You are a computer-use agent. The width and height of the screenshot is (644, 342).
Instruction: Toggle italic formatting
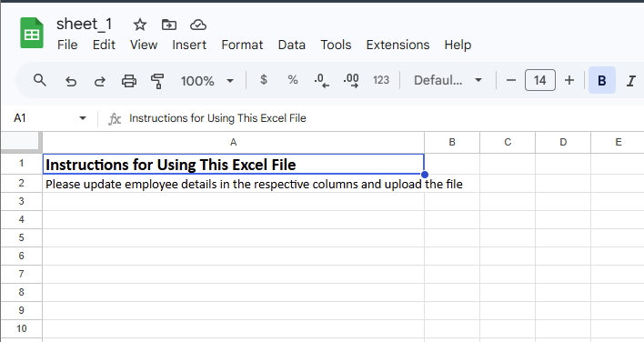coord(631,80)
